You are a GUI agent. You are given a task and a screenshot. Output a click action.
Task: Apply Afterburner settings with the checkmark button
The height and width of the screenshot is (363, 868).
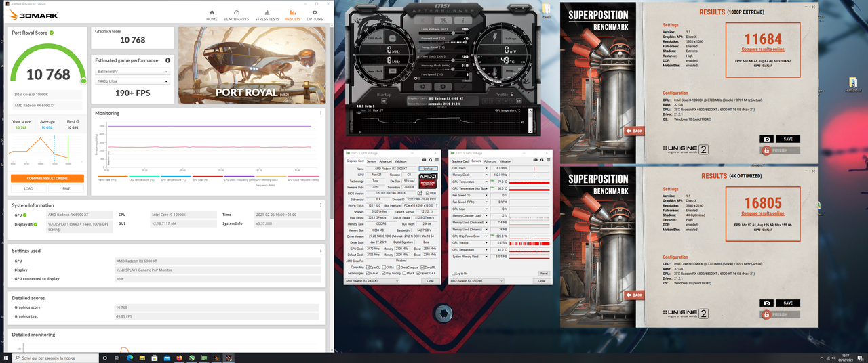pos(463,87)
